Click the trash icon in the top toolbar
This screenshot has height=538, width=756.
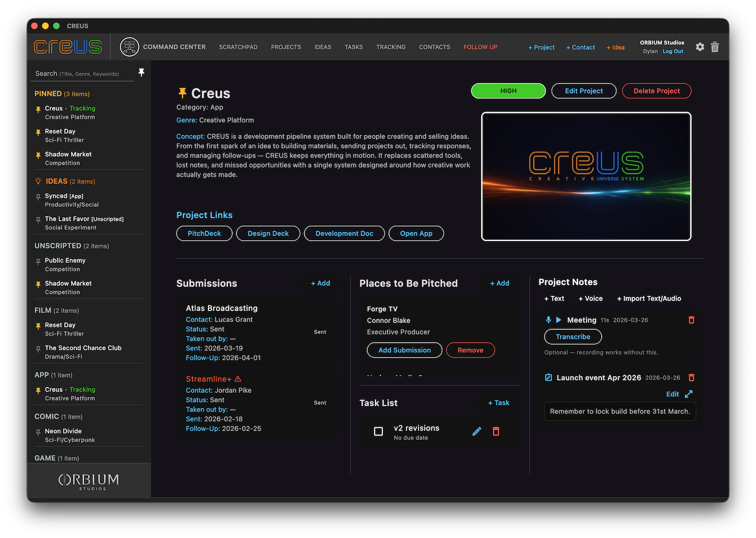pos(715,47)
